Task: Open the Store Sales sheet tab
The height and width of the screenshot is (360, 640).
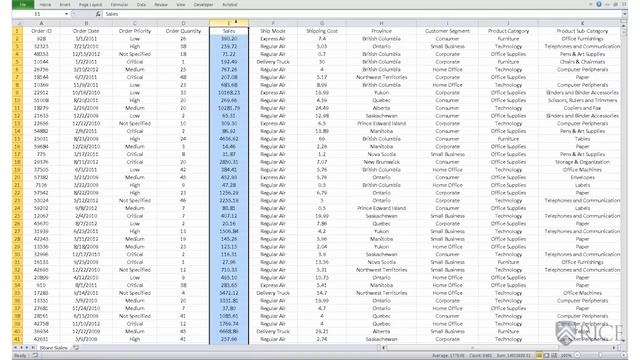Action: (x=54, y=348)
